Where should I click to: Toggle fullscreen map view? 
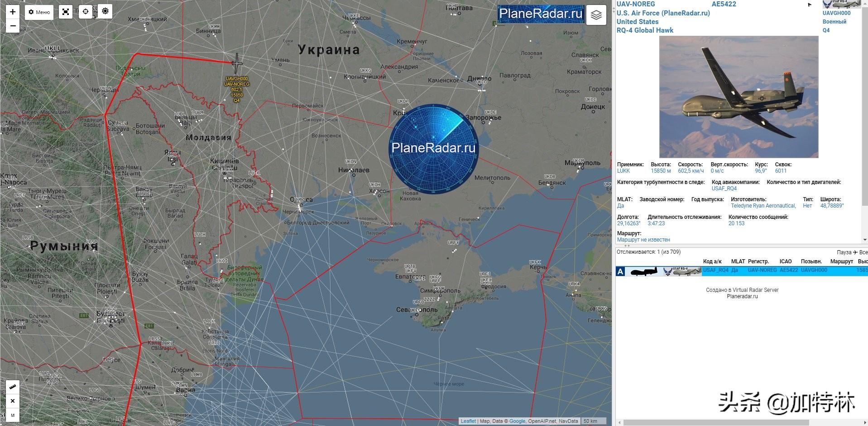coord(66,12)
